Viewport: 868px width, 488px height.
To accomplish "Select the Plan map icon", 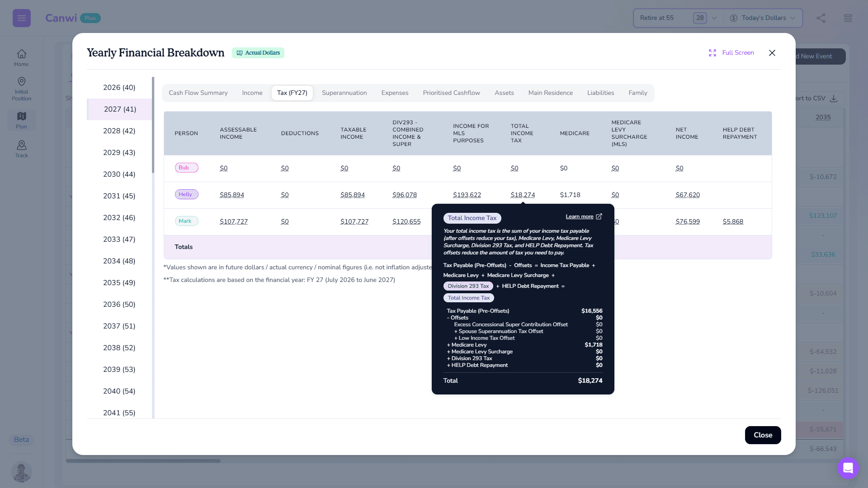I will (x=21, y=119).
